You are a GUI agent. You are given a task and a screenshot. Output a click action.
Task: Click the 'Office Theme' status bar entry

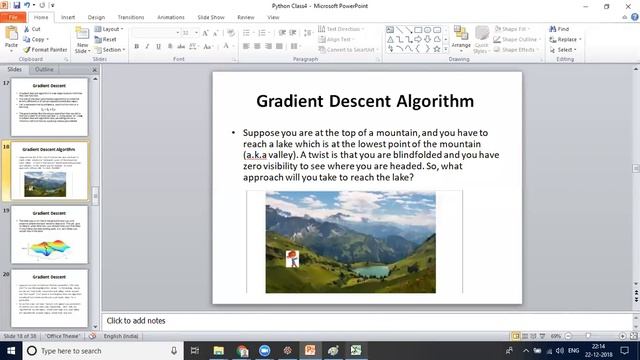click(62, 336)
